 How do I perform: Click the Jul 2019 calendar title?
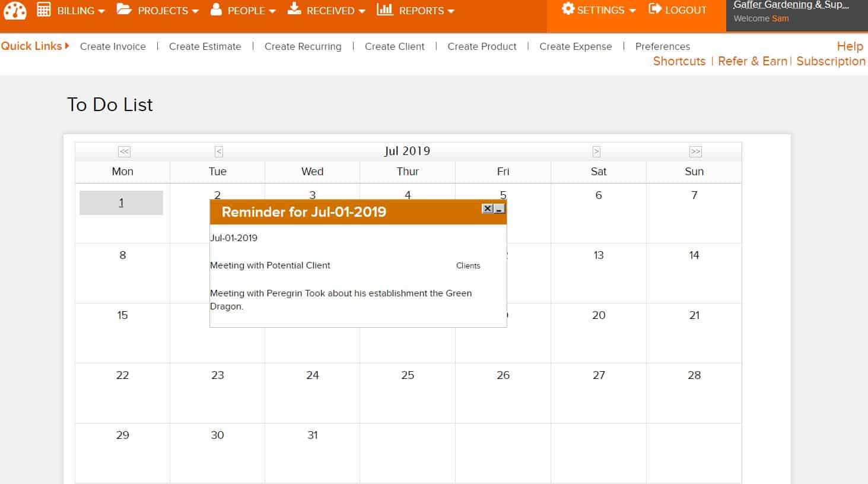click(407, 151)
